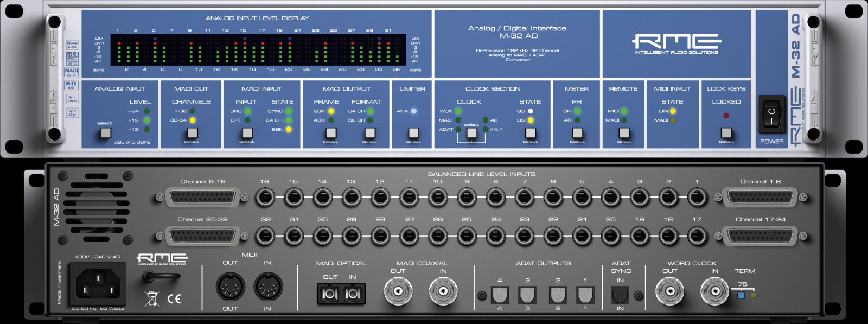Click the MADI Out channels select button

coord(192,132)
